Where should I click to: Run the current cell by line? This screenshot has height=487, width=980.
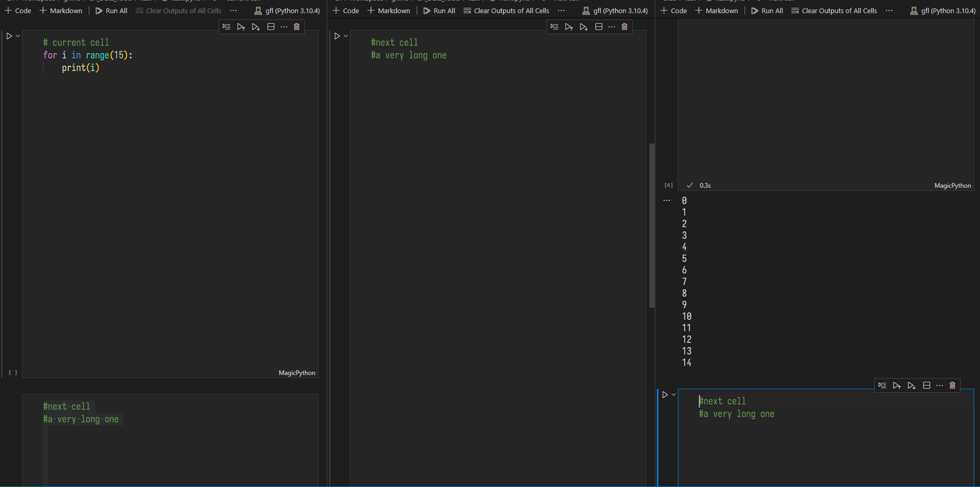pos(226,26)
